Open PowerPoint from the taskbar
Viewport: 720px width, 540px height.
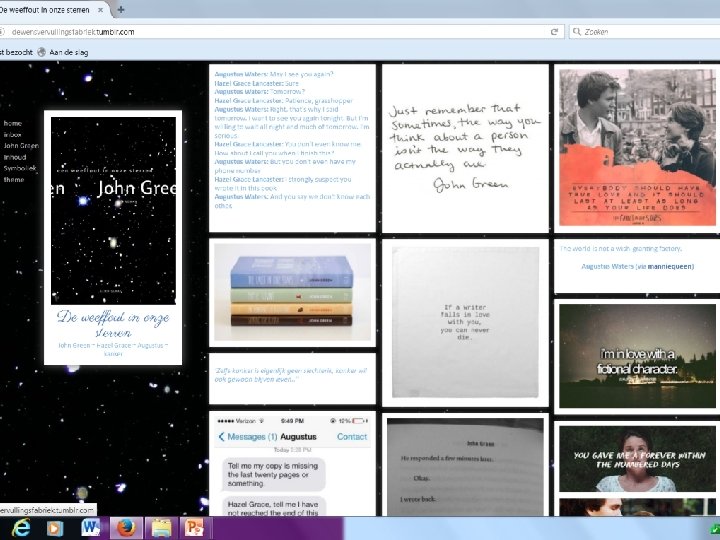[195, 528]
